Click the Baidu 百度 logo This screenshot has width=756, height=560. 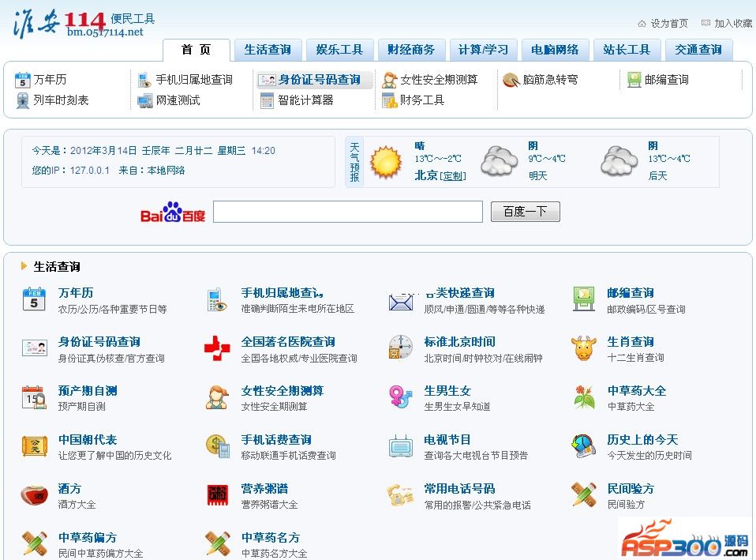tap(173, 212)
